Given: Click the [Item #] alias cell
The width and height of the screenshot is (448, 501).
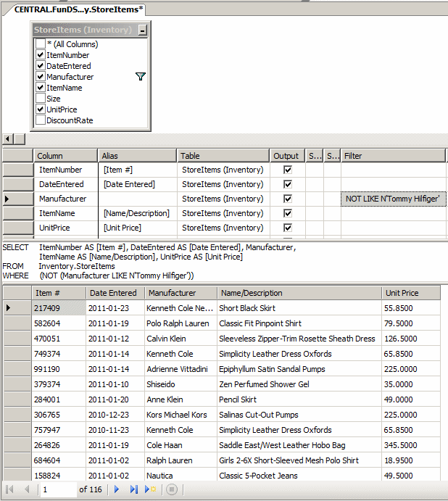Looking at the screenshot, I should (138, 170).
